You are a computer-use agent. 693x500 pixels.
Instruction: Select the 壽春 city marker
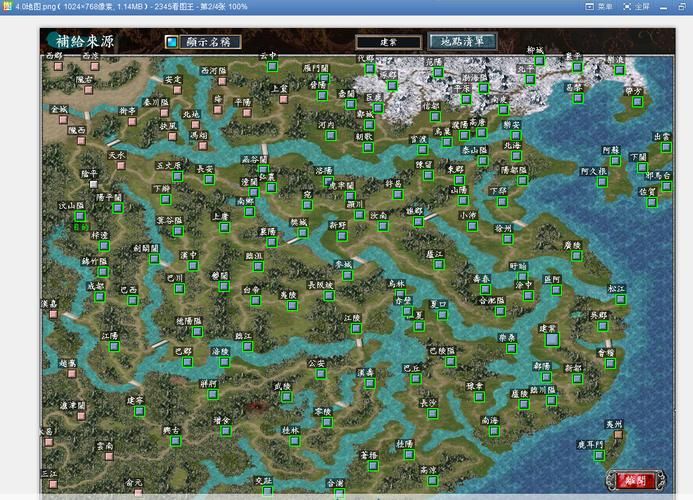tap(485, 290)
